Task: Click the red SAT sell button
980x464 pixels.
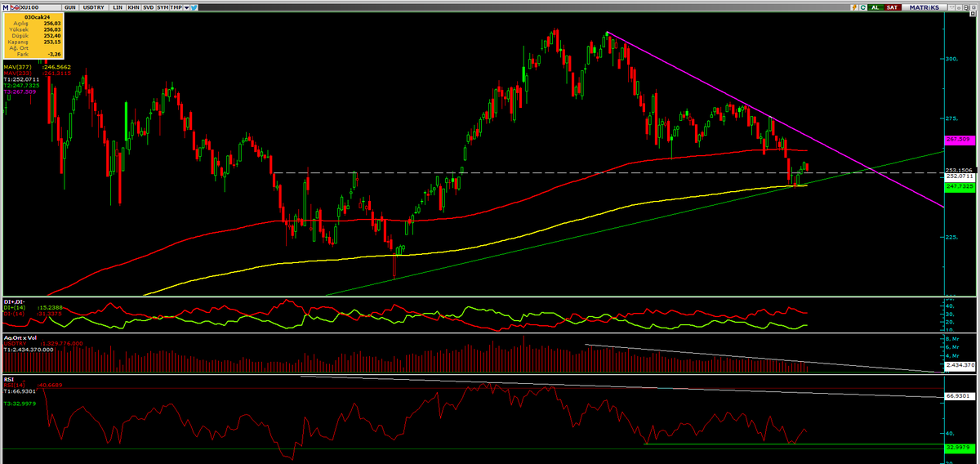Action: tap(893, 7)
